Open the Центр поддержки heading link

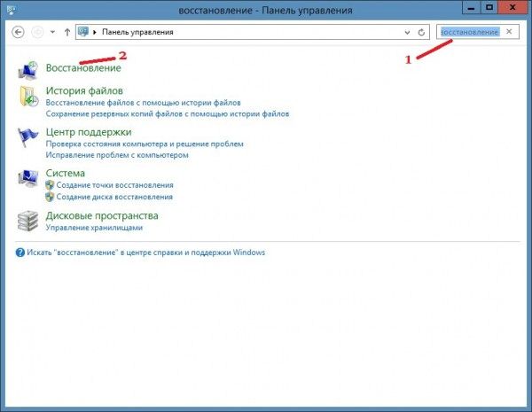(89, 132)
